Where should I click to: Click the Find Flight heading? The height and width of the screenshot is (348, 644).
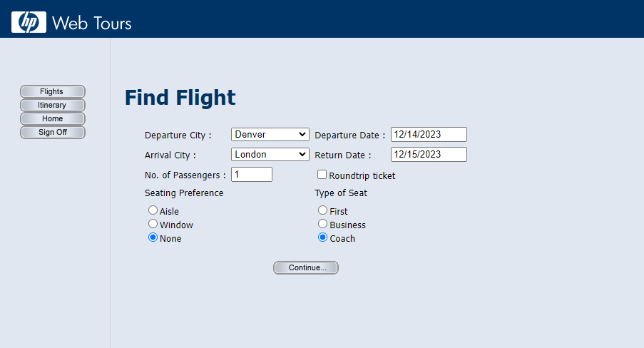click(180, 98)
